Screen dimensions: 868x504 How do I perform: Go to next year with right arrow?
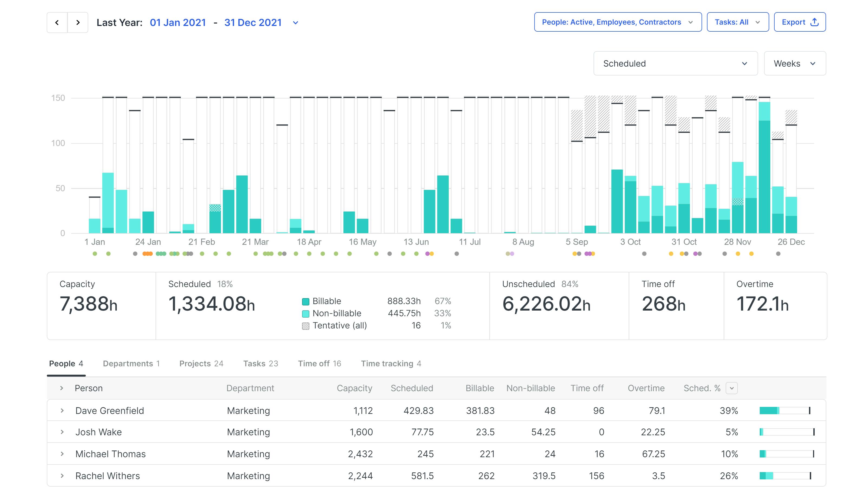(78, 23)
